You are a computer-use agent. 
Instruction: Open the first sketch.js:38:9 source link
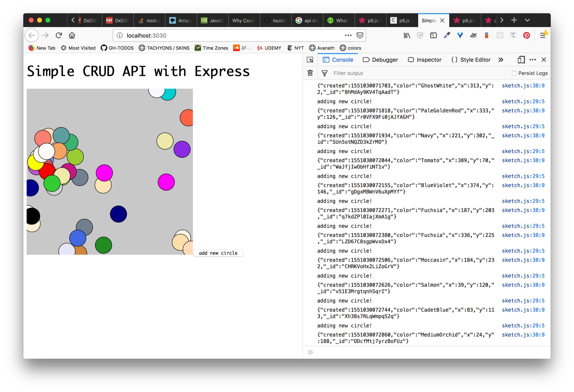coord(523,86)
